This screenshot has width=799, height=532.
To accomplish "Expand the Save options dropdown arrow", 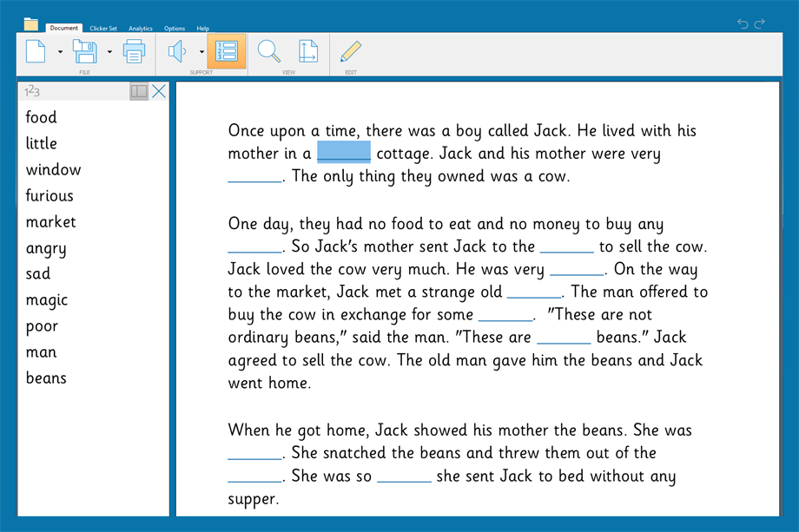I will click(109, 53).
